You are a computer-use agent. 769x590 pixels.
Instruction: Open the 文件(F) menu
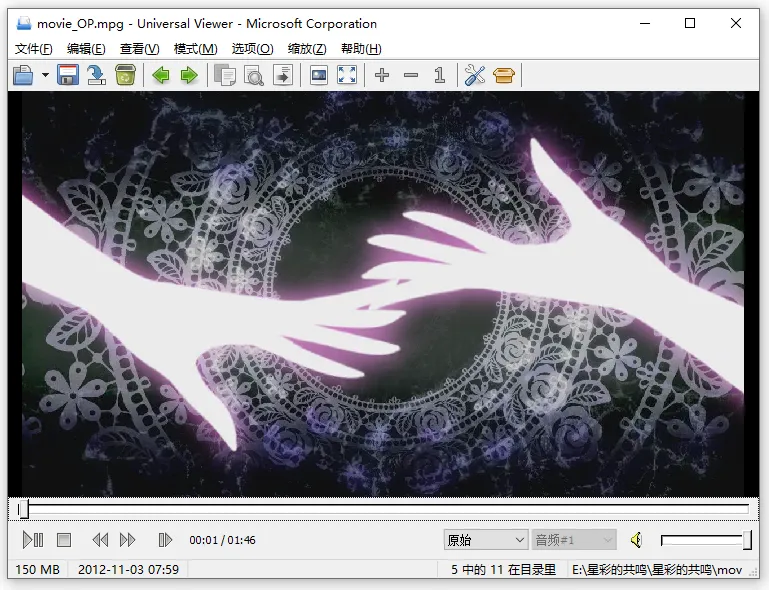[x=34, y=49]
